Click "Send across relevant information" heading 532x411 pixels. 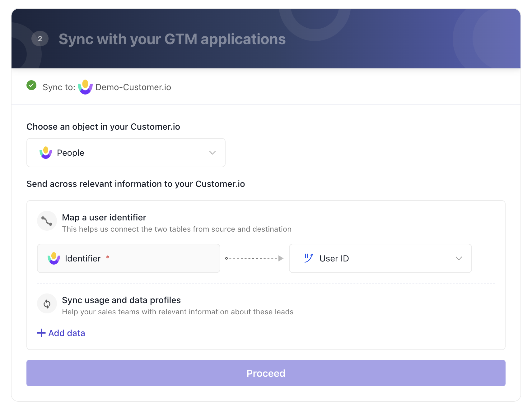(x=136, y=184)
